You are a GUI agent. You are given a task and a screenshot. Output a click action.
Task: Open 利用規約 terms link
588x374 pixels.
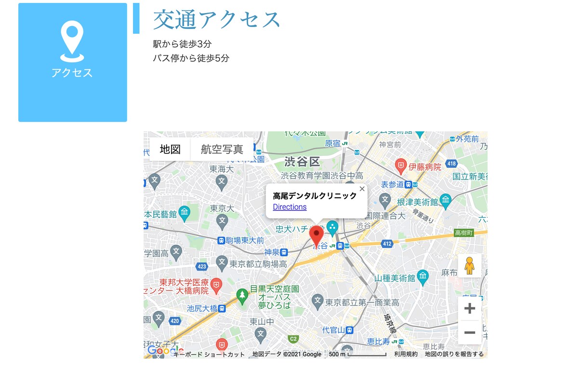[406, 354]
